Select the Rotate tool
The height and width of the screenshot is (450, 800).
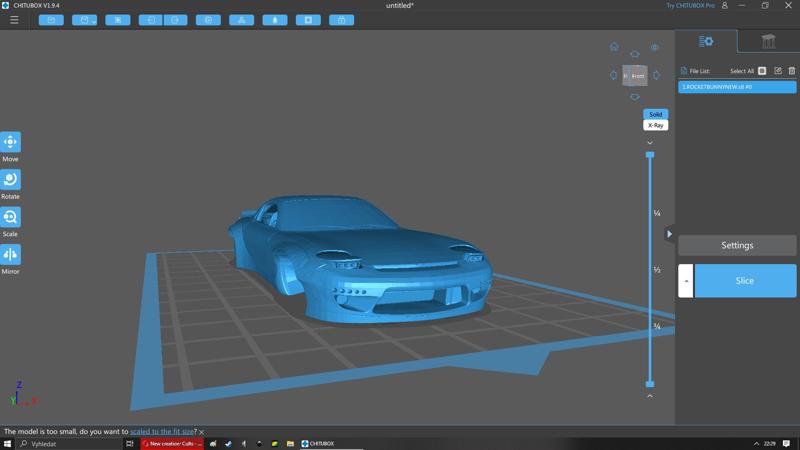[x=10, y=180]
